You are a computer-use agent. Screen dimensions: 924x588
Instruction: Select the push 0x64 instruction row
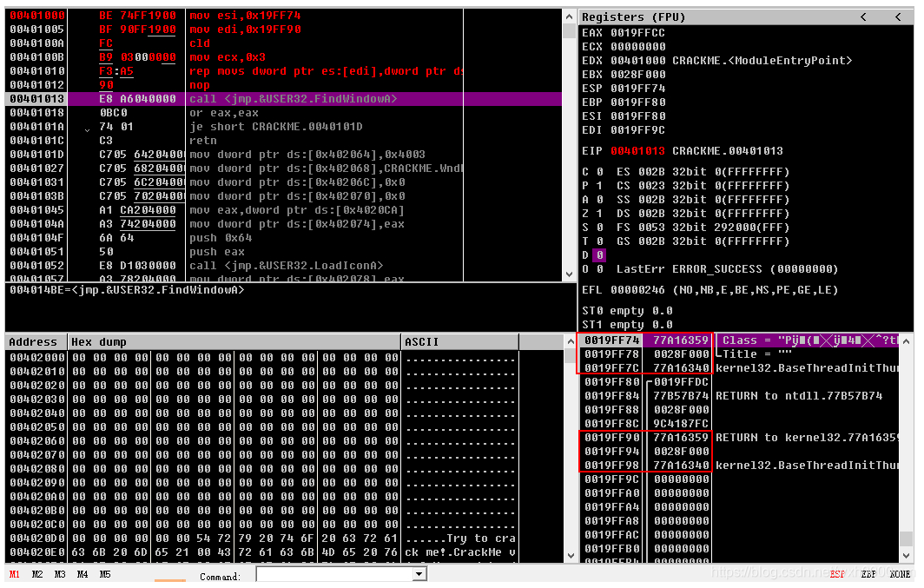click(283, 238)
